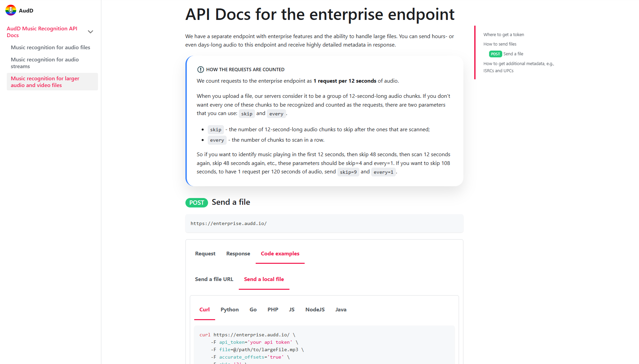Open Music recognition for audio files page
639x364 pixels.
[50, 47]
